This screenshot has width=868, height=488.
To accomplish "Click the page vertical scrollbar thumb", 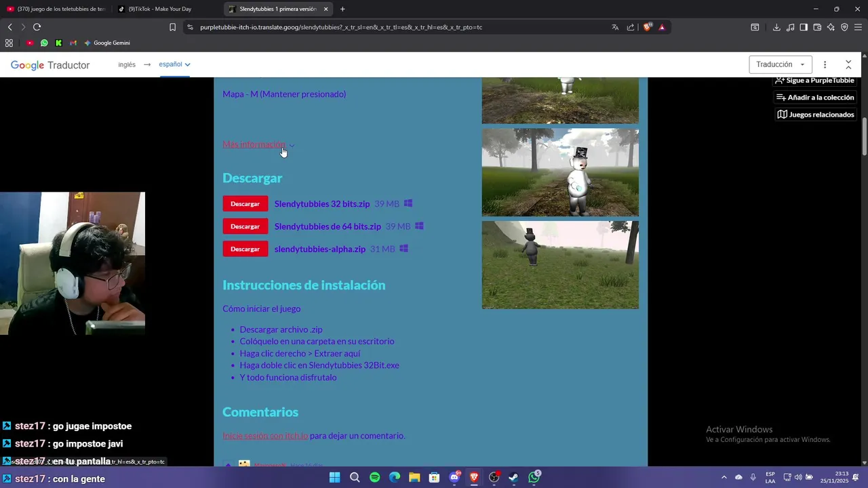I will click(864, 137).
